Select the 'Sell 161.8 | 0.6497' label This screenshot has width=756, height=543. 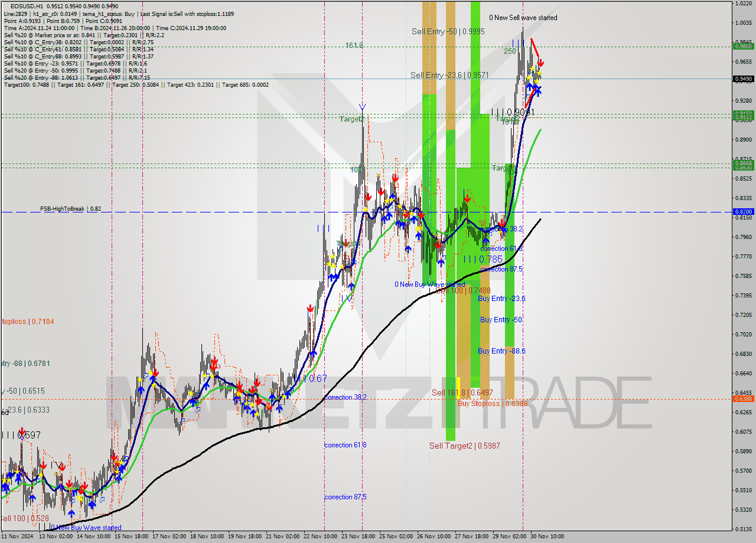point(462,392)
